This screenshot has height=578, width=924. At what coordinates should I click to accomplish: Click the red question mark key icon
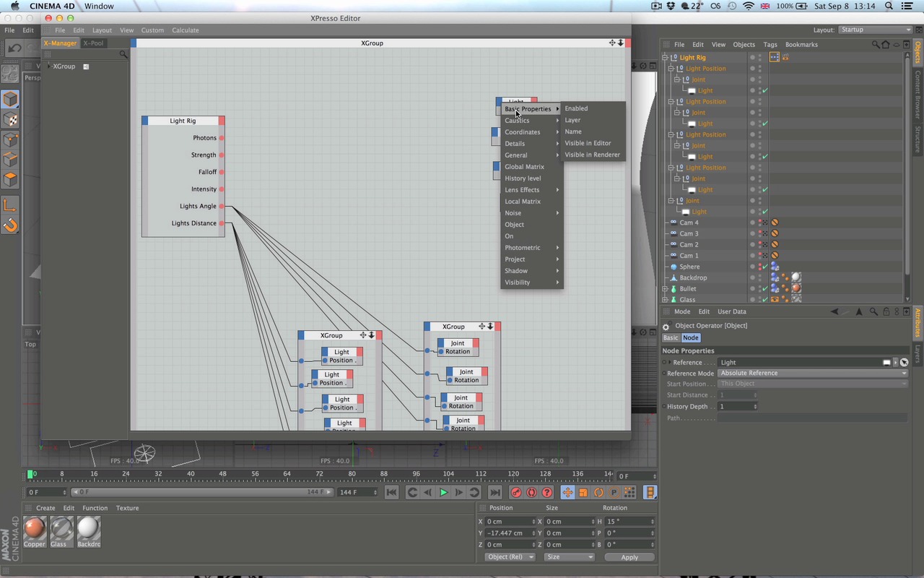547,492
